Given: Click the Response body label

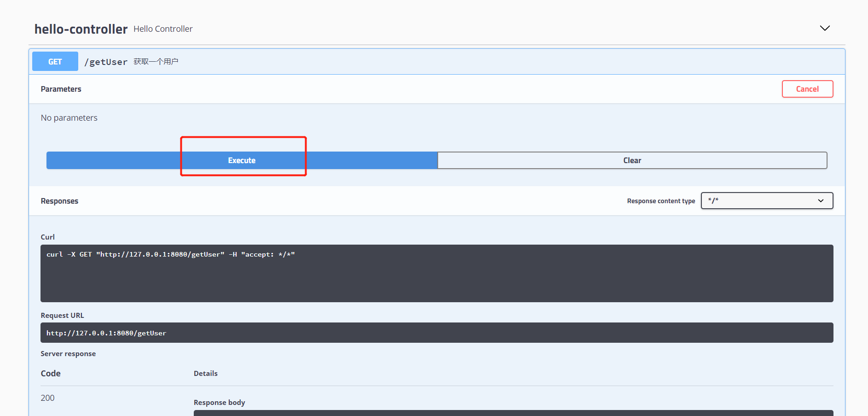Looking at the screenshot, I should (219, 403).
